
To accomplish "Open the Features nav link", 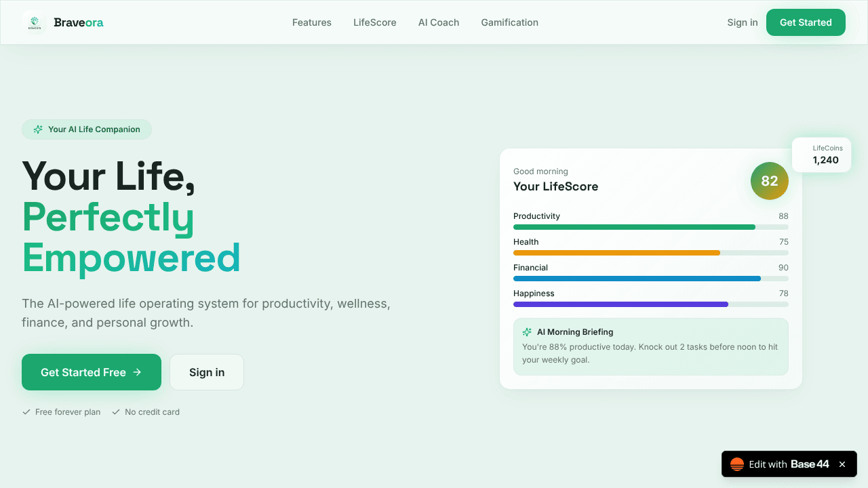I will [x=312, y=22].
